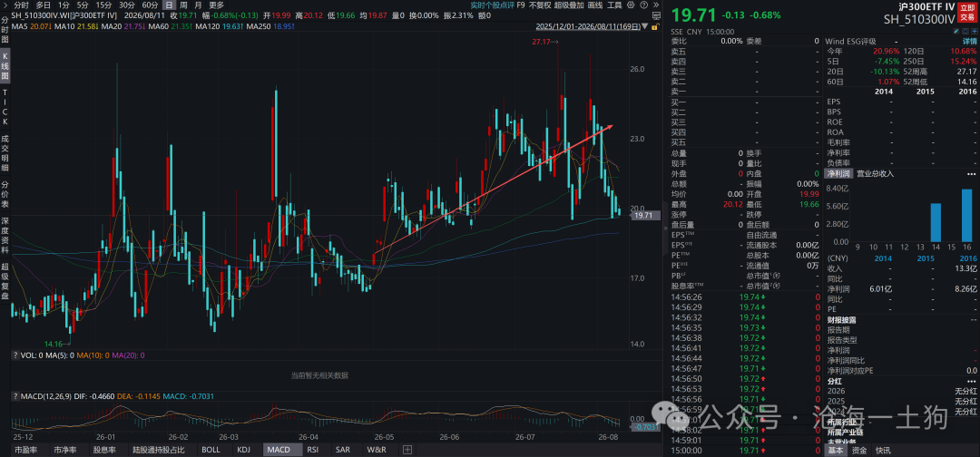This screenshot has width=980, height=457.
Task: Toggle 超级叠加 overlay option
Action: click(x=569, y=5)
